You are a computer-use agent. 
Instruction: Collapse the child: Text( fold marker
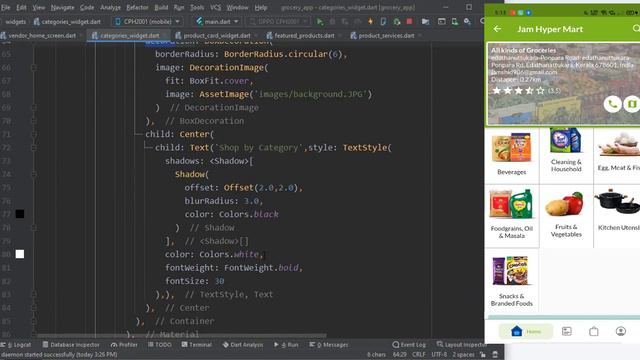pyautogui.click(x=34, y=147)
